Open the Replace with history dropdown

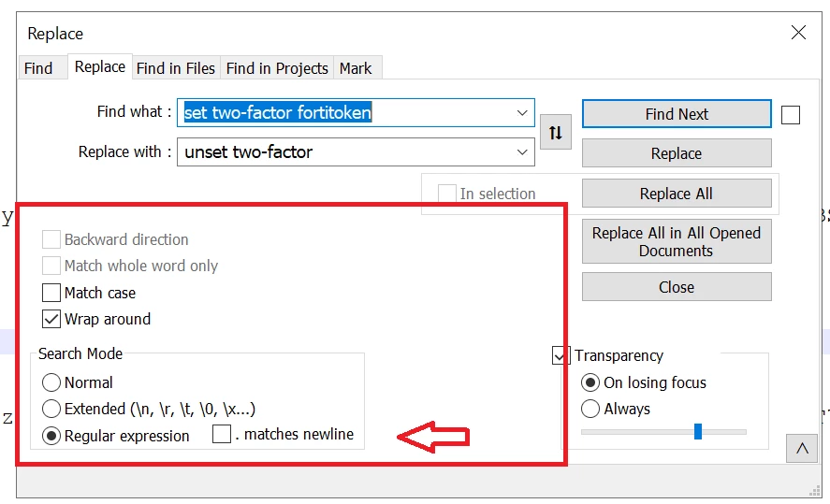[522, 152]
